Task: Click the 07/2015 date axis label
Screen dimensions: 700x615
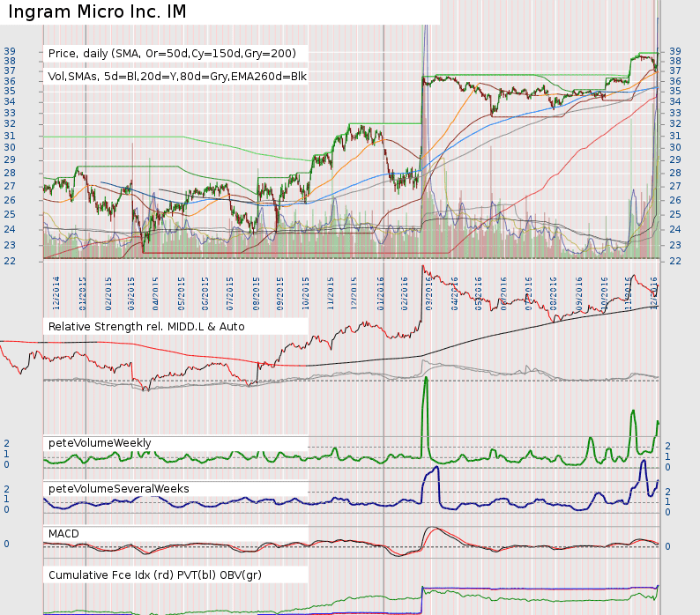Action: click(x=230, y=293)
